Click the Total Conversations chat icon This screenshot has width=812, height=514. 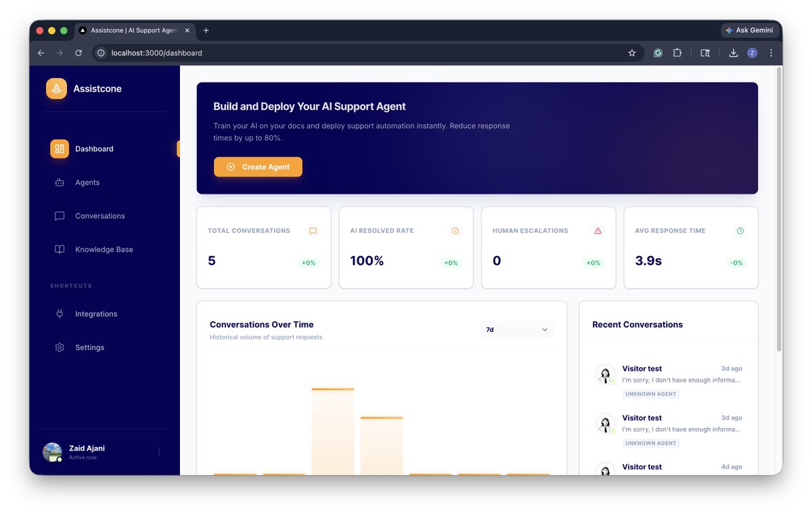coord(313,231)
